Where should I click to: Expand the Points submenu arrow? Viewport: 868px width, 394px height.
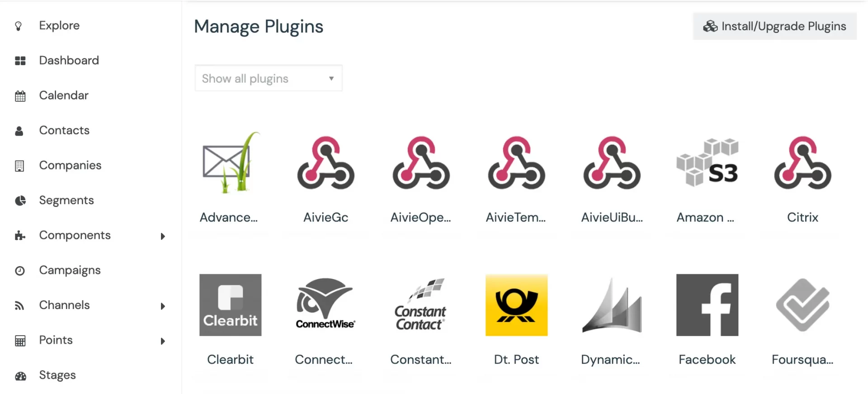[163, 341]
